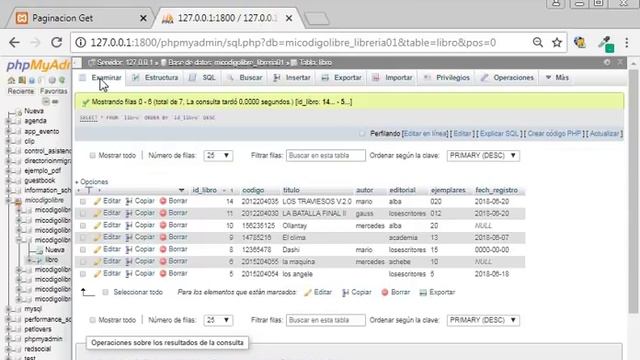Click the green success checkmark icon
Viewport: 640px width, 360px height.
(85, 102)
